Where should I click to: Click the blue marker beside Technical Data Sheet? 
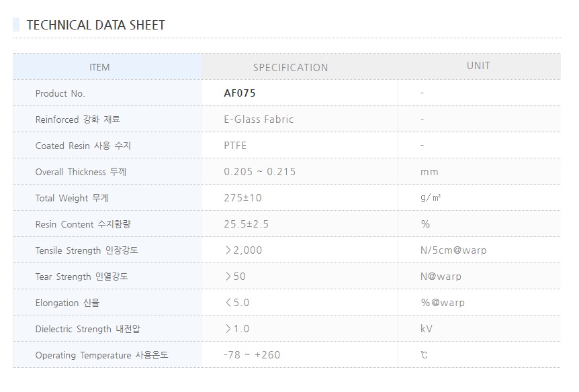point(16,25)
